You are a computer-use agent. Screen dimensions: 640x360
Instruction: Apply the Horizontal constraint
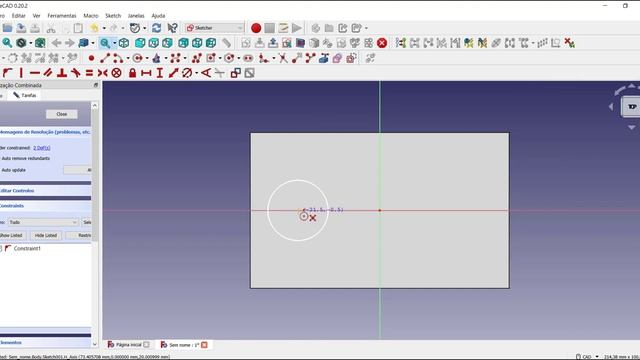35,73
